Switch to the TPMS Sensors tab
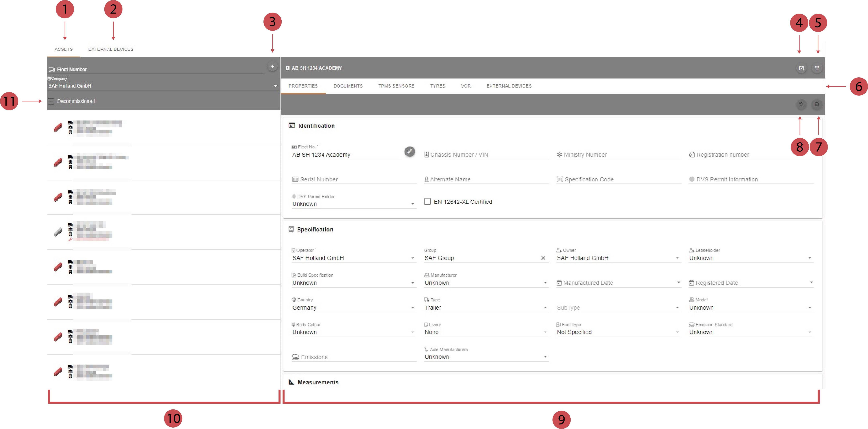868x429 pixels. point(396,86)
